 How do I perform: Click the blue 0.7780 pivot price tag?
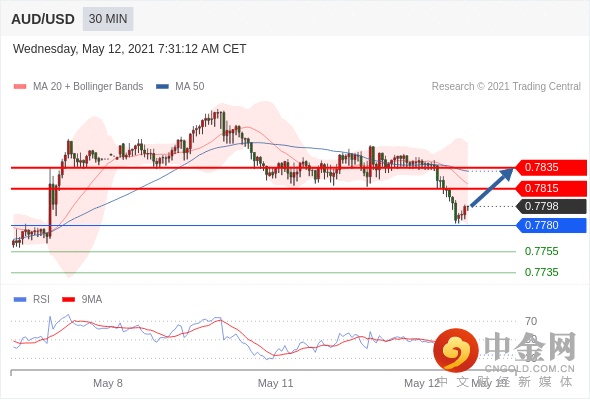(x=552, y=225)
